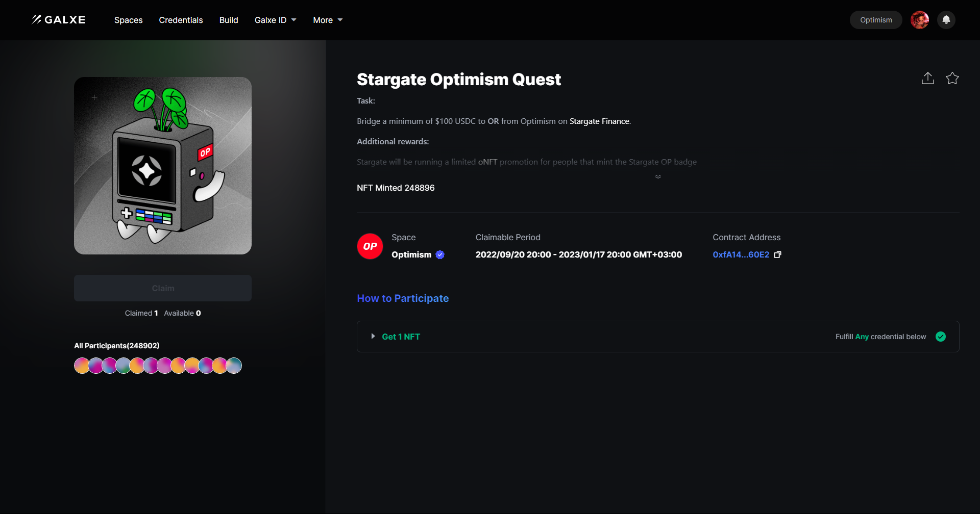Click the first participant avatar

pyautogui.click(x=82, y=366)
